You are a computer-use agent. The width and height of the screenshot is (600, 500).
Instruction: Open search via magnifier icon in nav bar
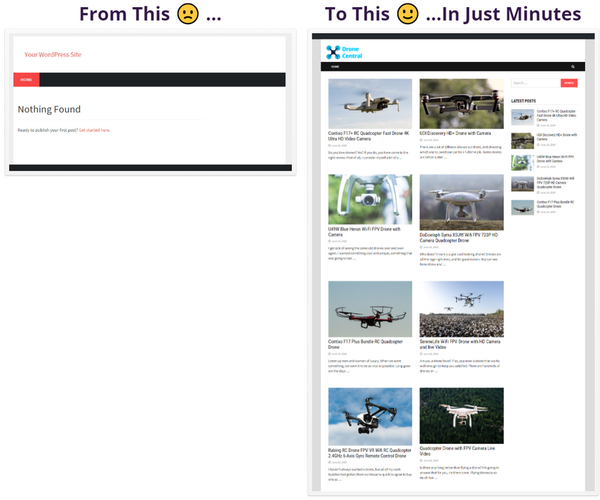pos(573,67)
